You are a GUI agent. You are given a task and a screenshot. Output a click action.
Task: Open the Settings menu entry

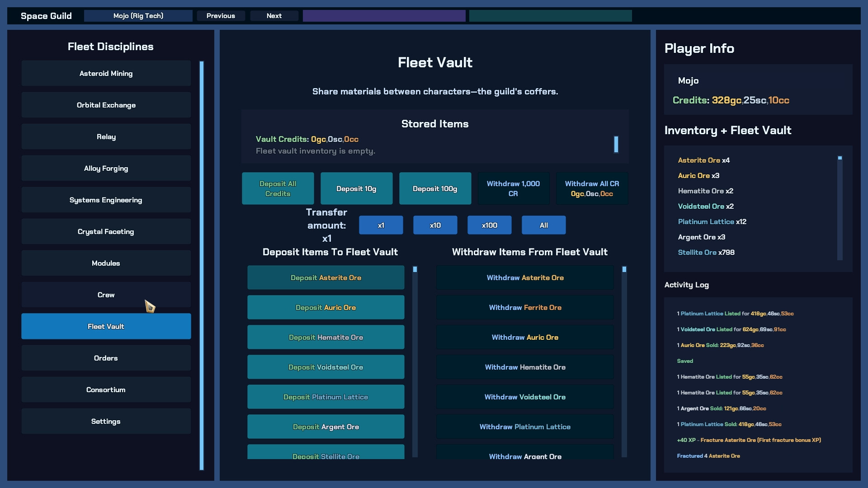[x=106, y=421]
